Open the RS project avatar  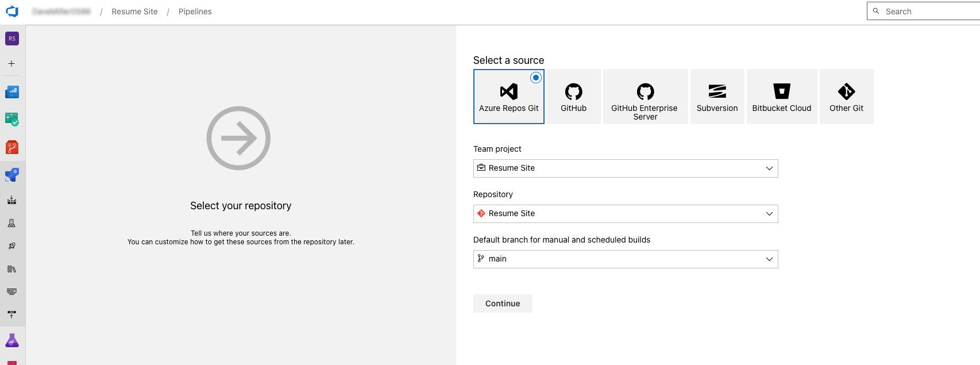(12, 39)
